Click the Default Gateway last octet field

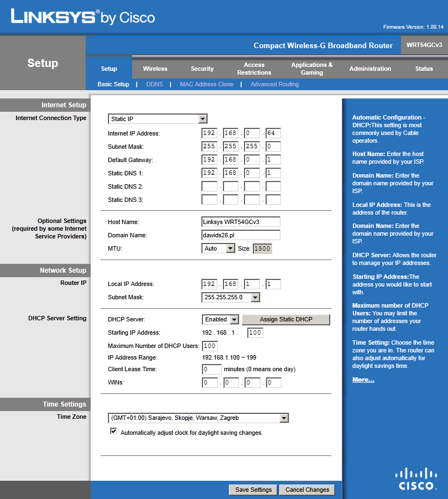tap(273, 160)
